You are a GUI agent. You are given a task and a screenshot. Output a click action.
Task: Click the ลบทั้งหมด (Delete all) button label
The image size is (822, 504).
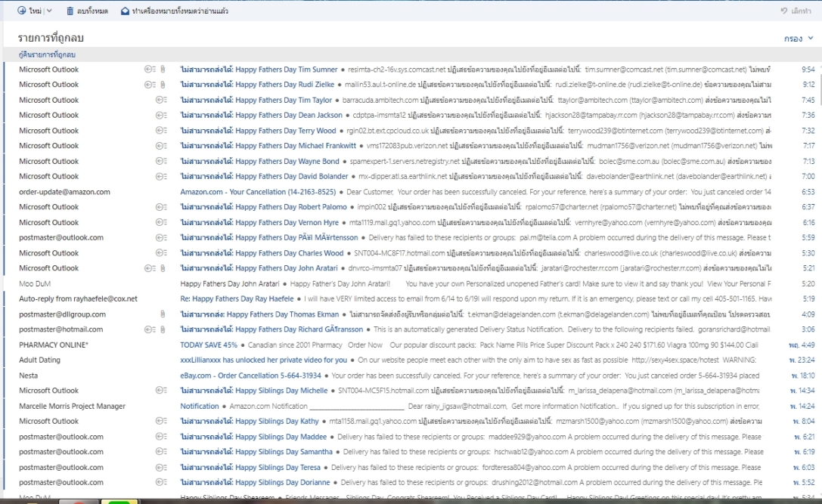click(92, 11)
